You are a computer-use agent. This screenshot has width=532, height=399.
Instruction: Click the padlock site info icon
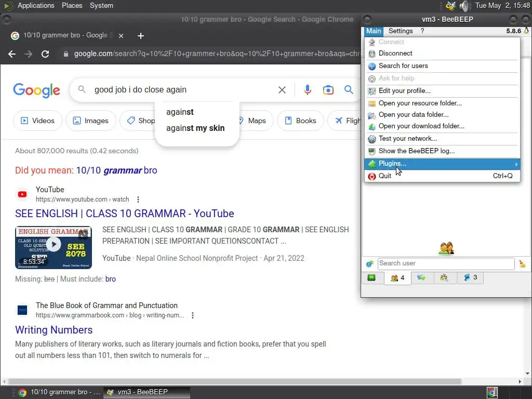tap(66, 54)
